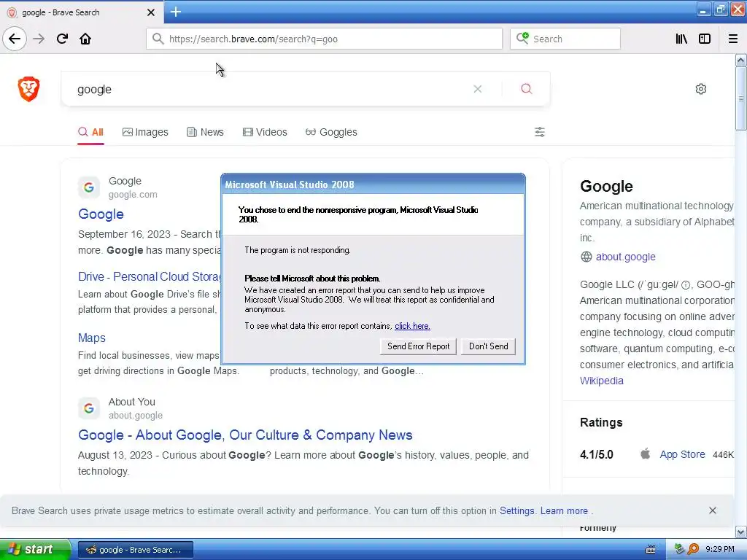Switch to the News tab
The image size is (747, 560).
(x=205, y=132)
